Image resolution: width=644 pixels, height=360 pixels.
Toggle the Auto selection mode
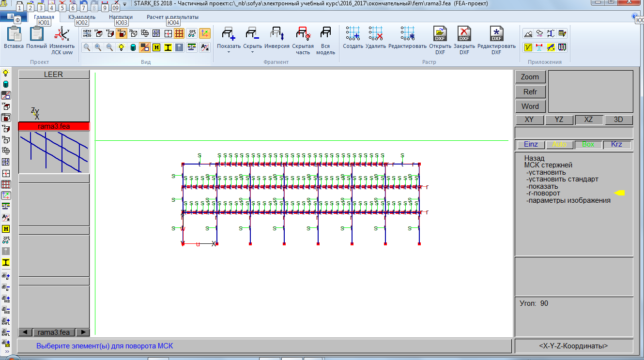coord(559,144)
